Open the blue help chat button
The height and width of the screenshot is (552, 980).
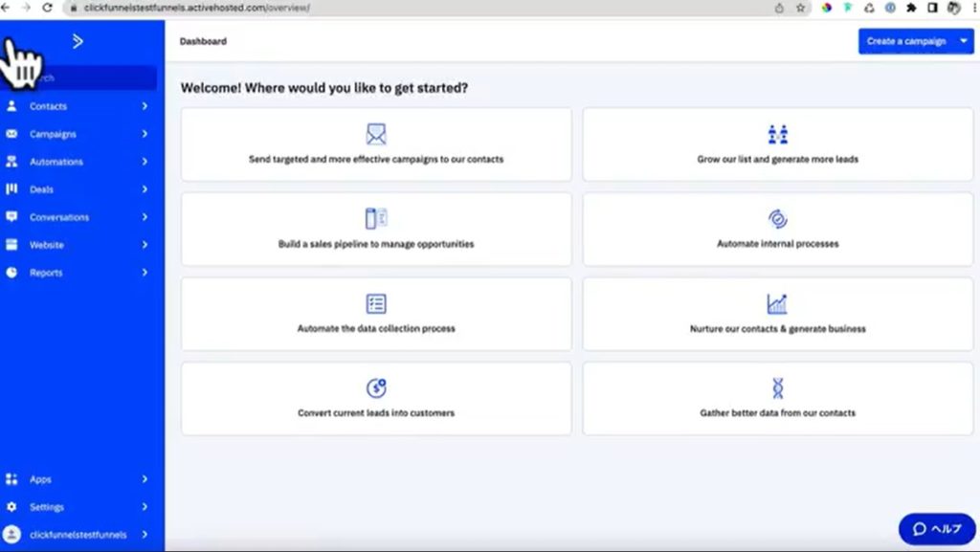pos(936,529)
